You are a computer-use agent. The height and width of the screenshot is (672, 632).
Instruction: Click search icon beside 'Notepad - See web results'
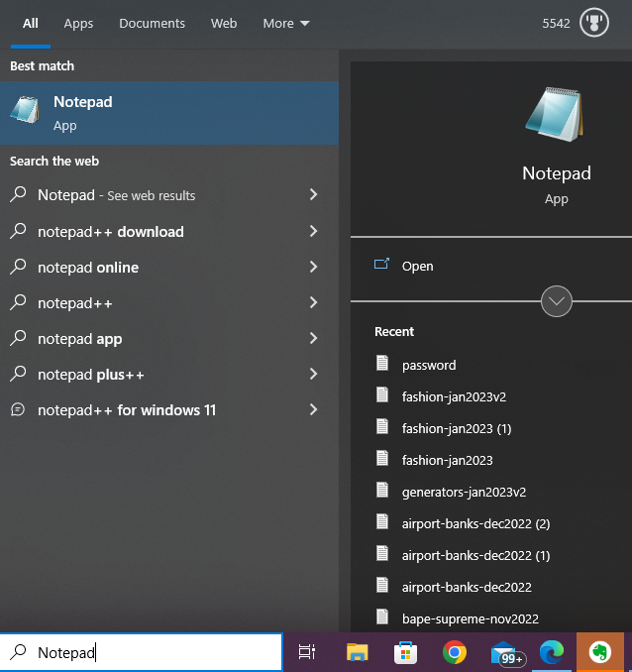click(x=18, y=194)
